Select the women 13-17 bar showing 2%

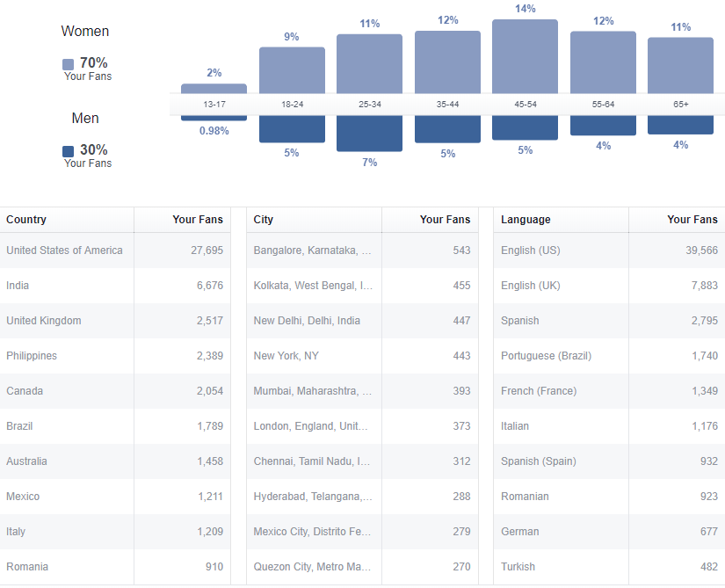214,88
